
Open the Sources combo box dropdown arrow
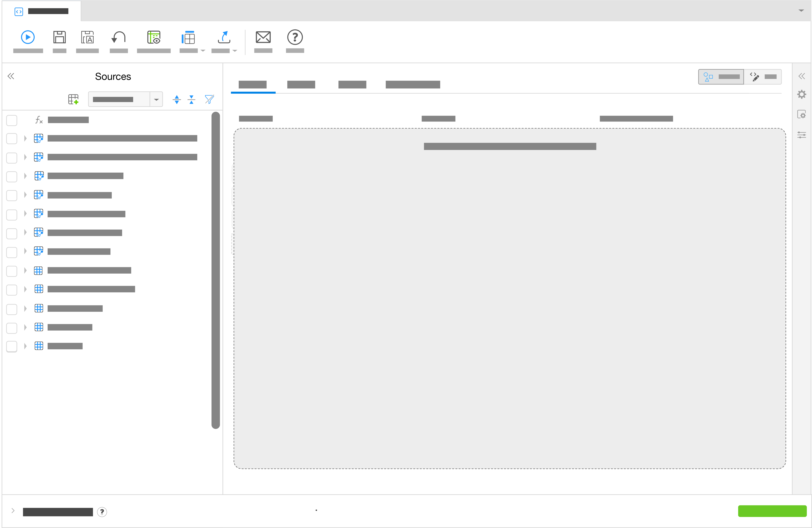click(x=156, y=100)
